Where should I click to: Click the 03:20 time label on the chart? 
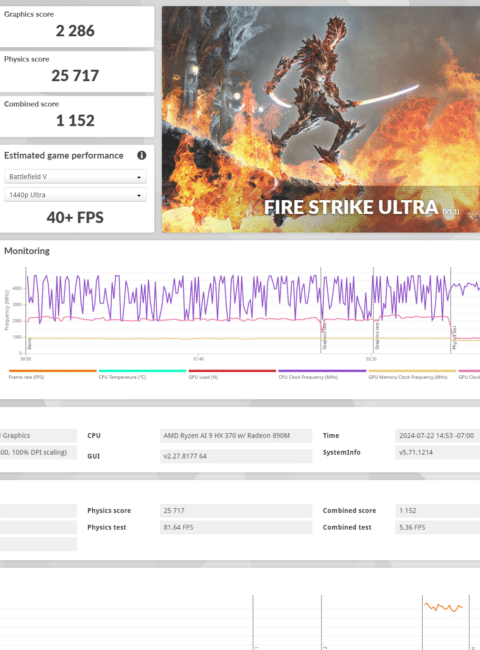tap(371, 359)
